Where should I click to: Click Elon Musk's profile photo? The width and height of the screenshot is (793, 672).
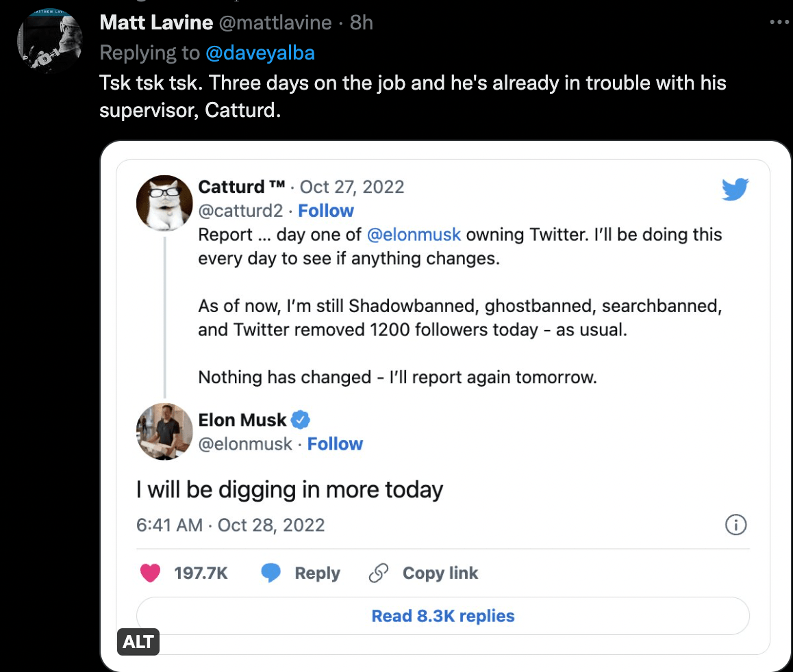click(164, 431)
